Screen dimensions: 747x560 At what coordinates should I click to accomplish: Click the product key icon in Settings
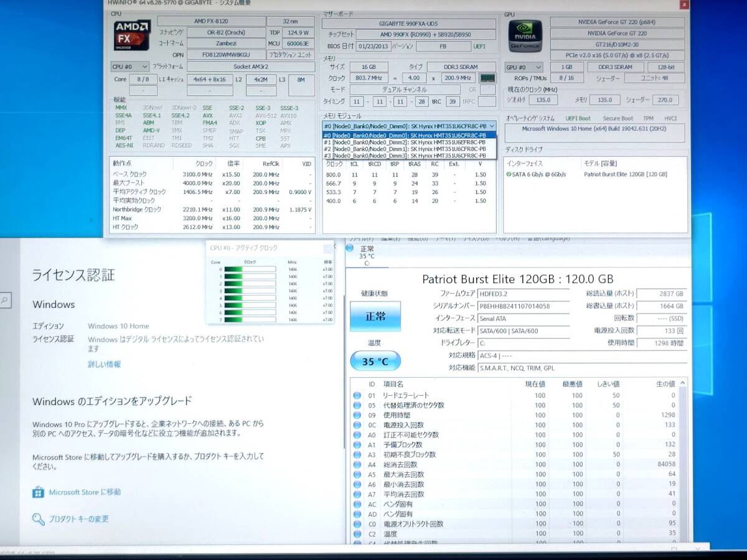(39, 519)
